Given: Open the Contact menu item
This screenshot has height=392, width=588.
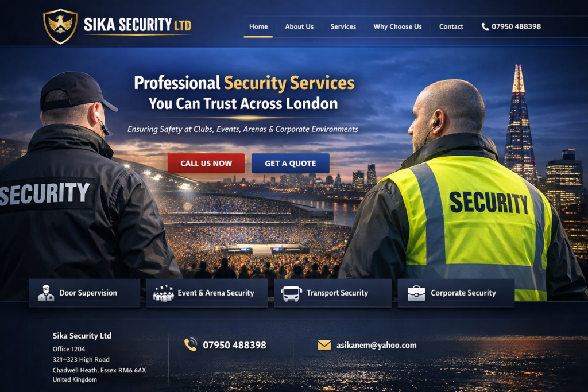Looking at the screenshot, I should tap(451, 26).
